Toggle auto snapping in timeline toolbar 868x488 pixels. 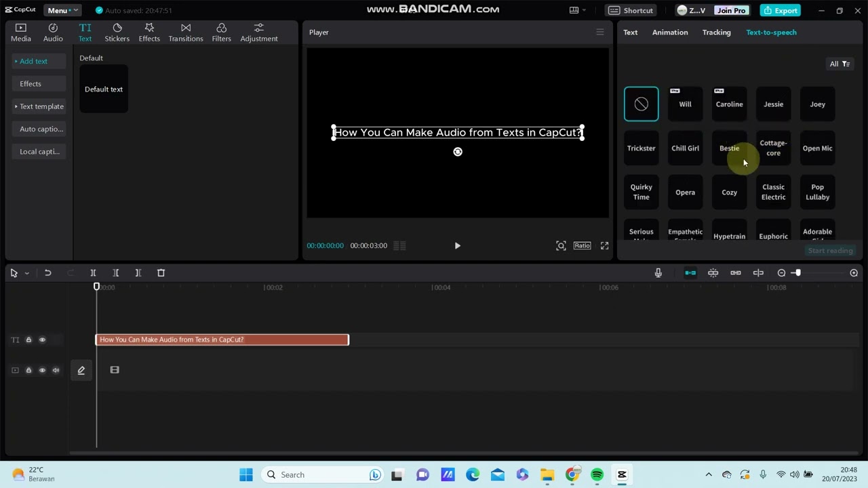(713, 272)
